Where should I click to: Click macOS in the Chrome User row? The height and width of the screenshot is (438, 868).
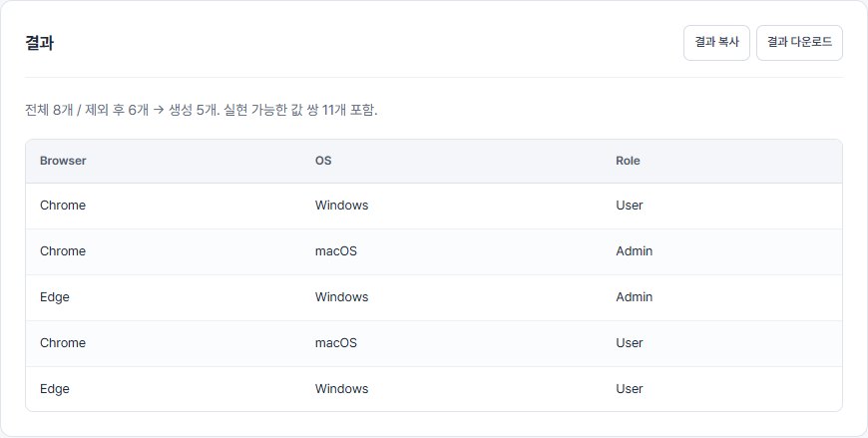[336, 343]
